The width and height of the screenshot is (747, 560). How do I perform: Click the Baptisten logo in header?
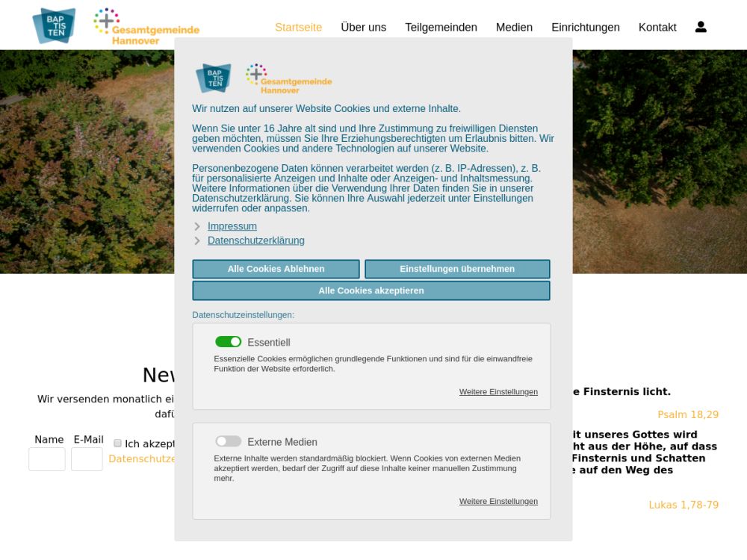54,26
